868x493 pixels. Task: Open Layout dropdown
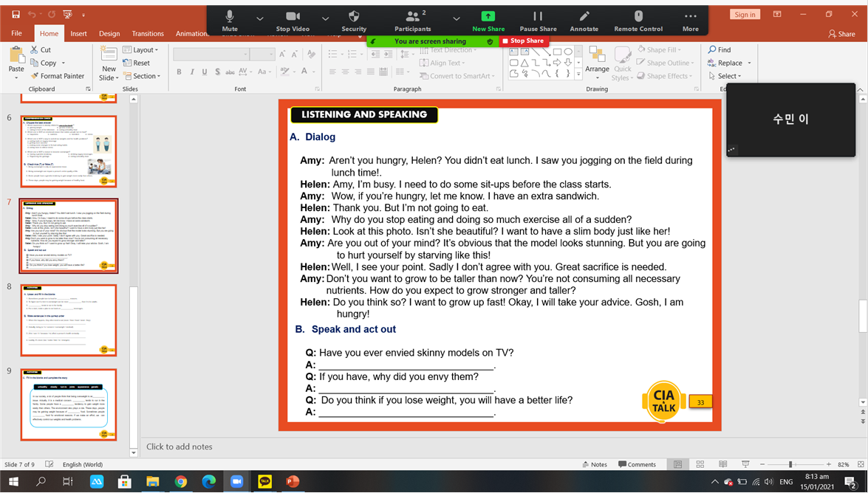140,49
